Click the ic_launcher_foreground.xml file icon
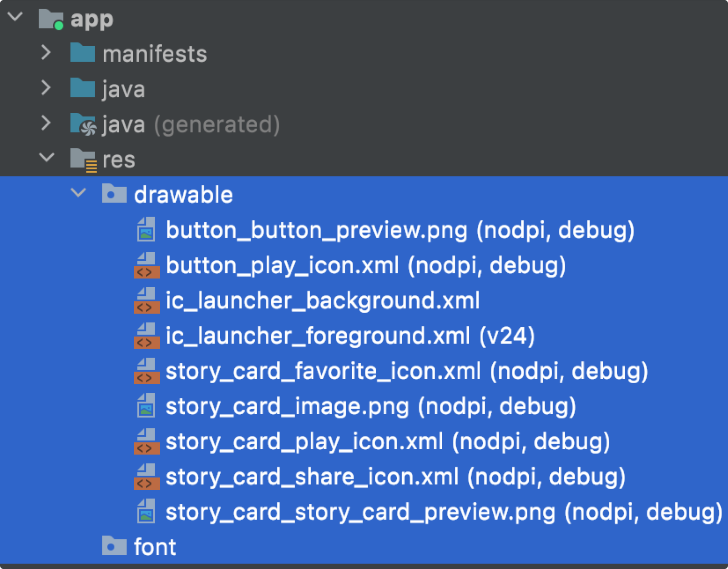728x569 pixels. (x=147, y=335)
